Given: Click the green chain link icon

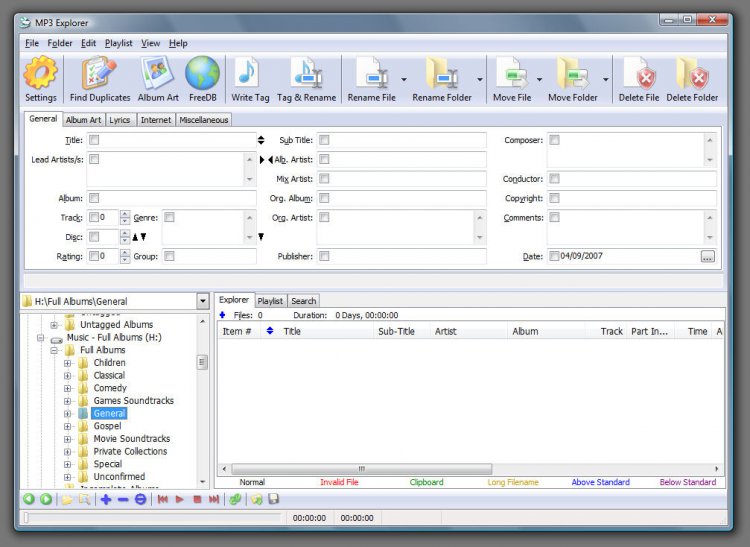Looking at the screenshot, I should click(x=235, y=499).
